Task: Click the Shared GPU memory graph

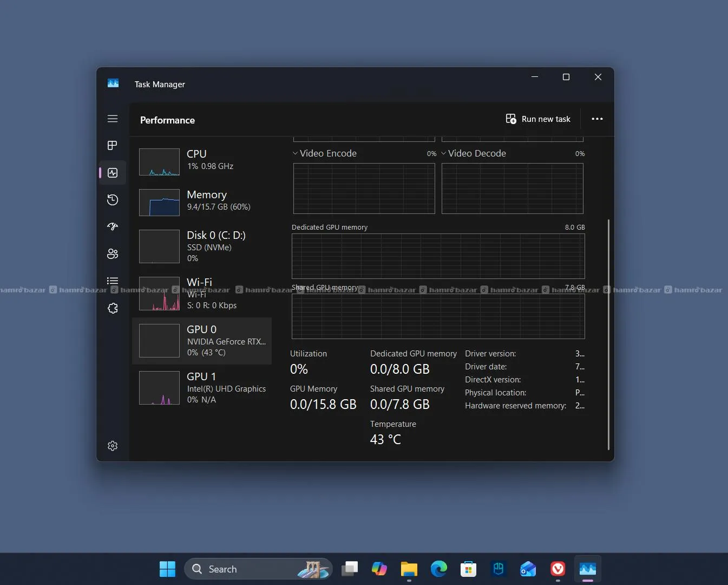Action: pyautogui.click(x=438, y=316)
